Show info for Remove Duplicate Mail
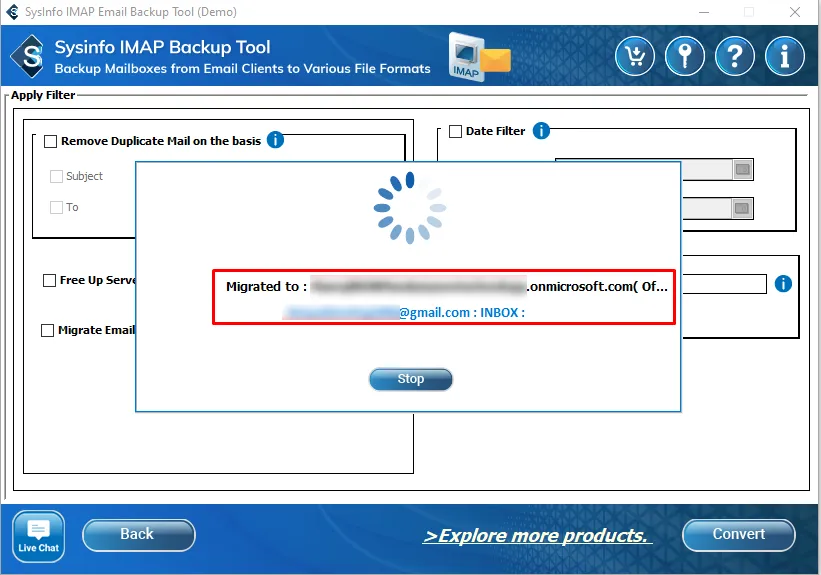Viewport: 821px width, 575px height. coord(275,140)
